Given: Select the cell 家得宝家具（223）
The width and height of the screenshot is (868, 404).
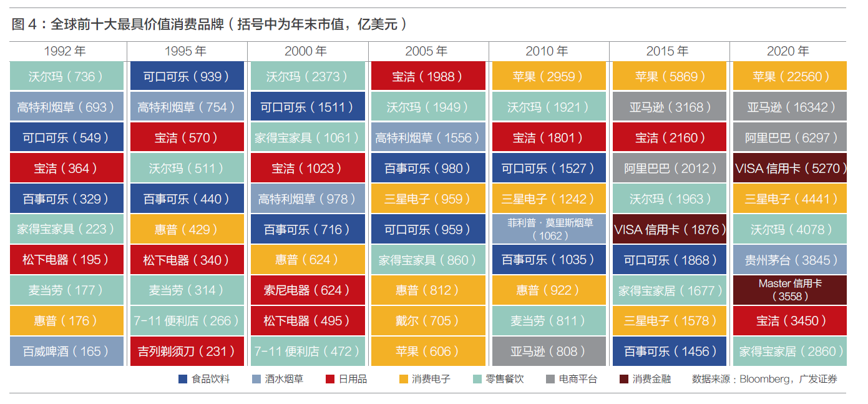Looking at the screenshot, I should [67, 229].
